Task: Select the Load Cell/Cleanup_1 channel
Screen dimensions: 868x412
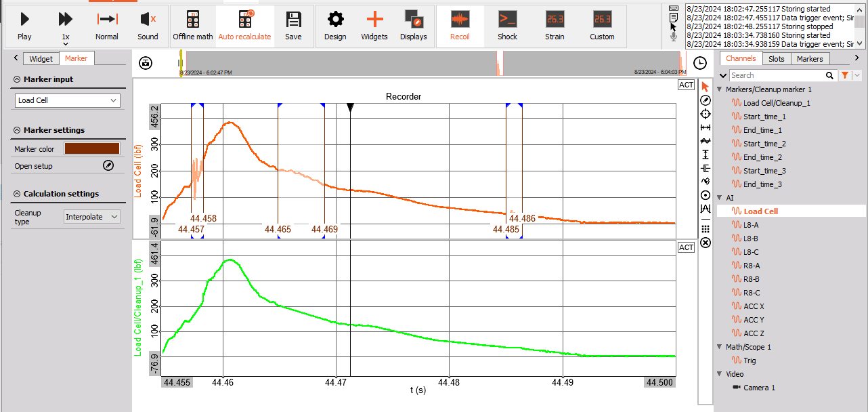Action: click(x=776, y=103)
